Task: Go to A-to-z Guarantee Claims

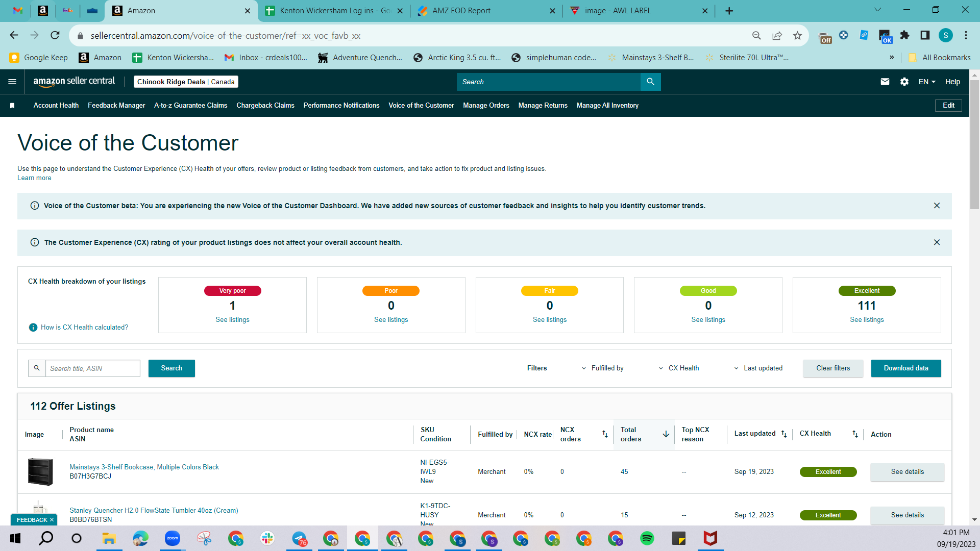Action: [x=190, y=106]
